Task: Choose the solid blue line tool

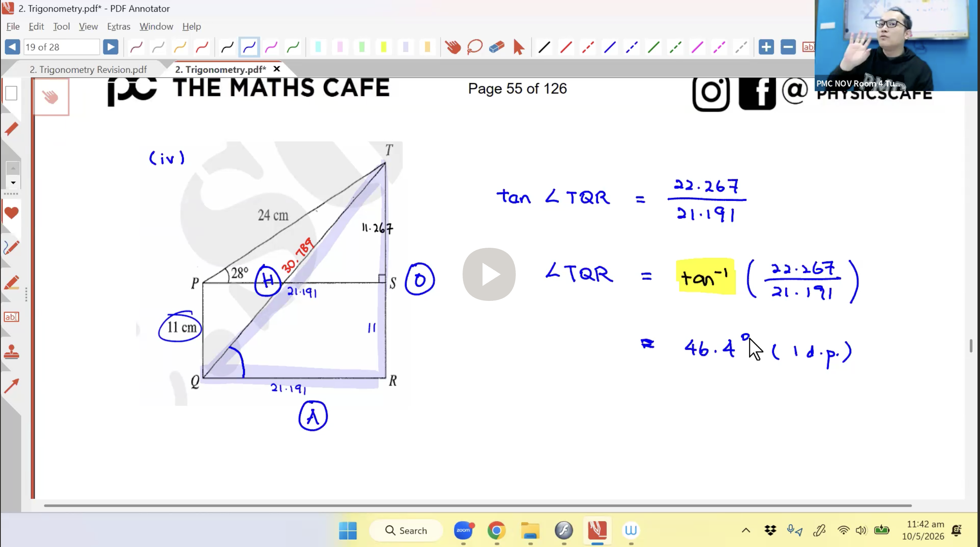Action: (610, 47)
